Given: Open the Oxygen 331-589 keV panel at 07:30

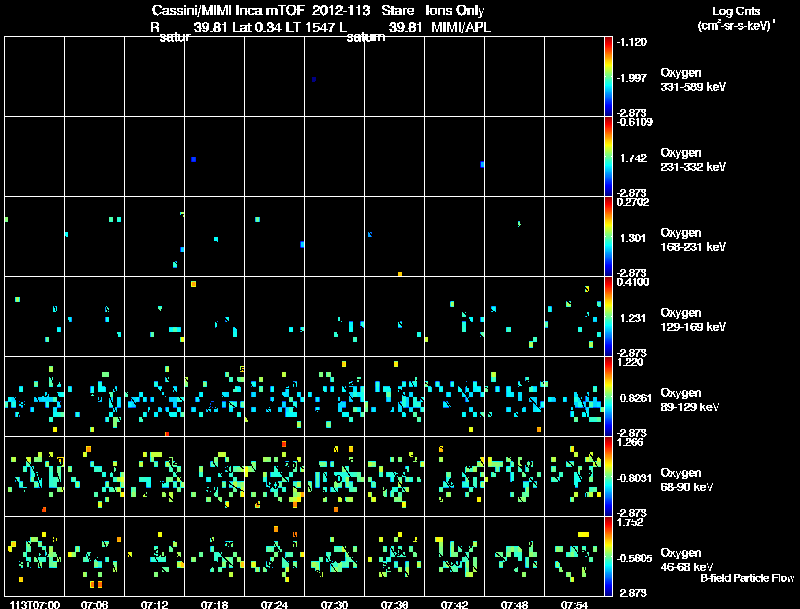Looking at the screenshot, I should (x=334, y=77).
